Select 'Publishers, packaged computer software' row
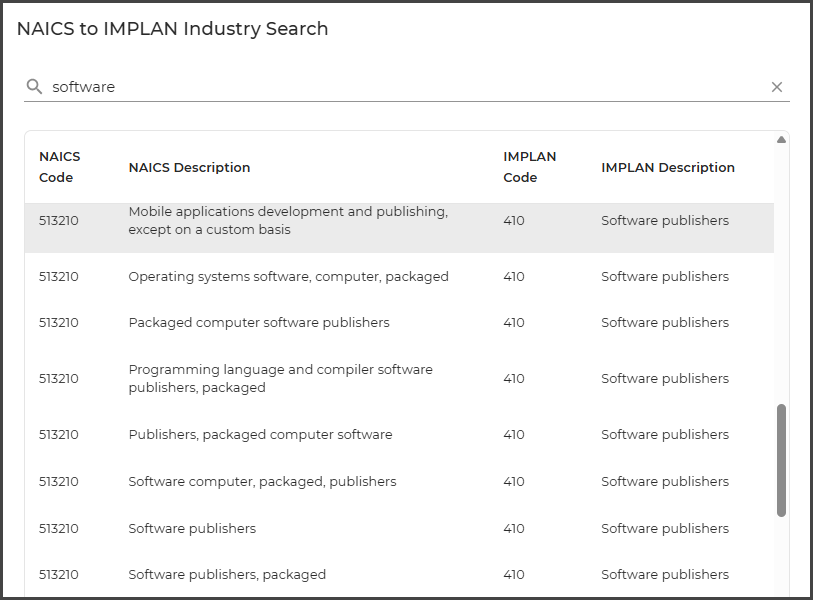 click(399, 435)
